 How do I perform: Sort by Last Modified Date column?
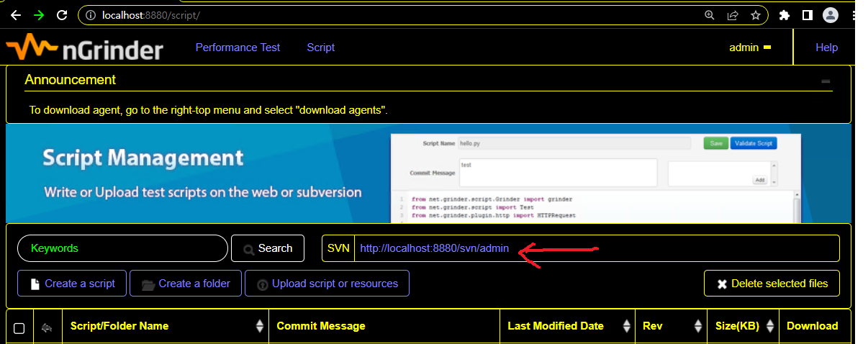click(567, 326)
